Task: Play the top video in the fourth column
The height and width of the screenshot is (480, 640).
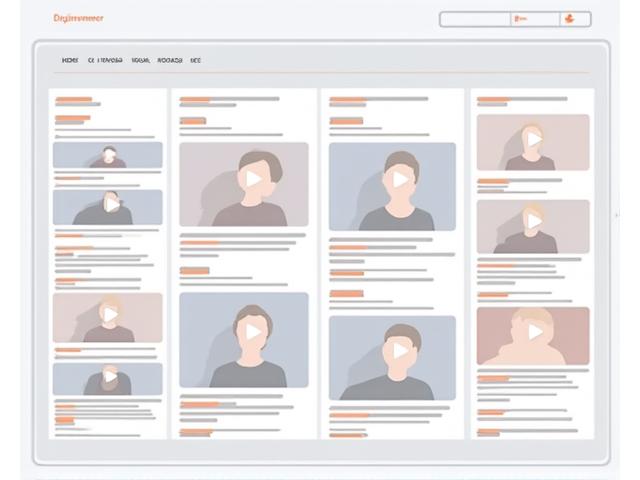Action: (x=534, y=140)
